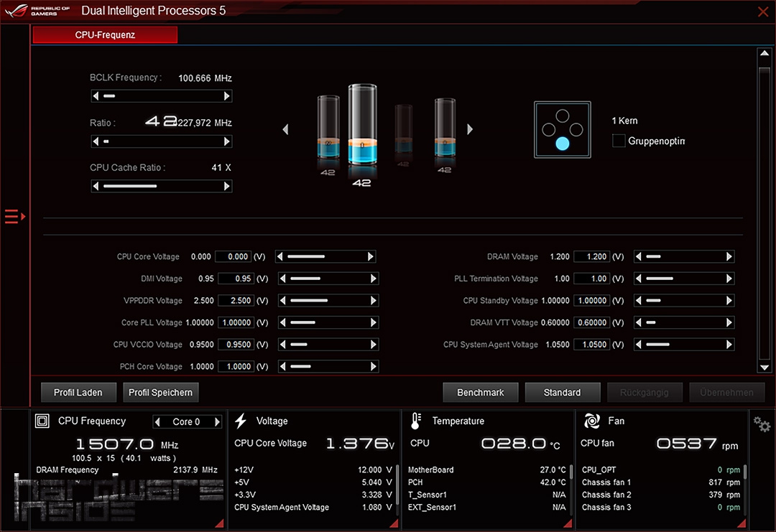Select the top core circle

click(x=563, y=116)
